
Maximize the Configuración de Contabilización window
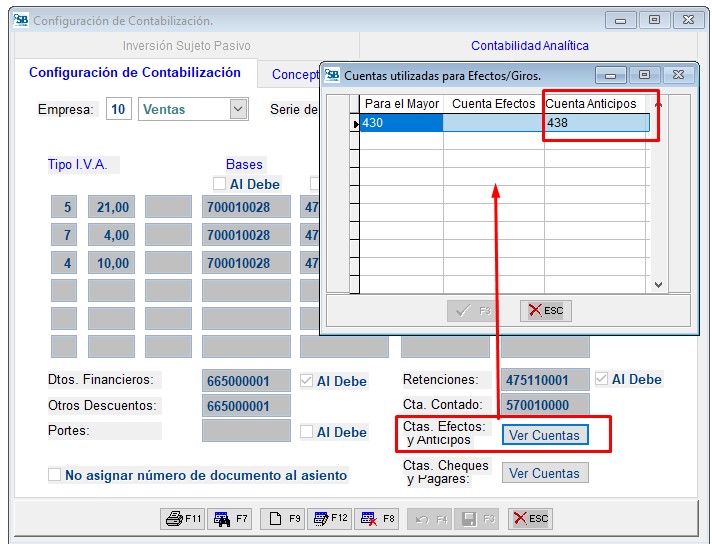654,20
